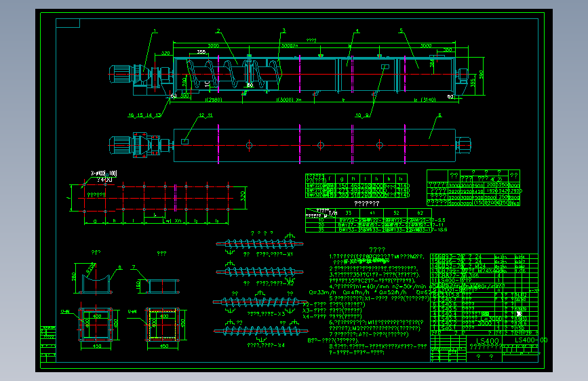The height and width of the screenshot is (381, 588).
Task: Click part callout number 2 over screw flights
Action: (218, 31)
